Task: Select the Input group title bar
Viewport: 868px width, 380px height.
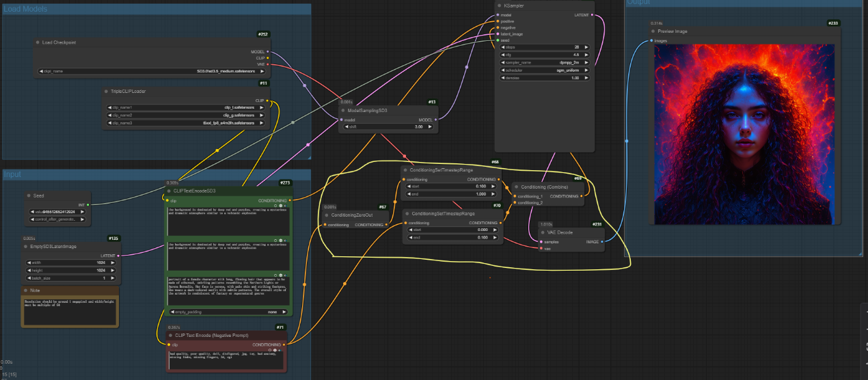Action: click(14, 174)
